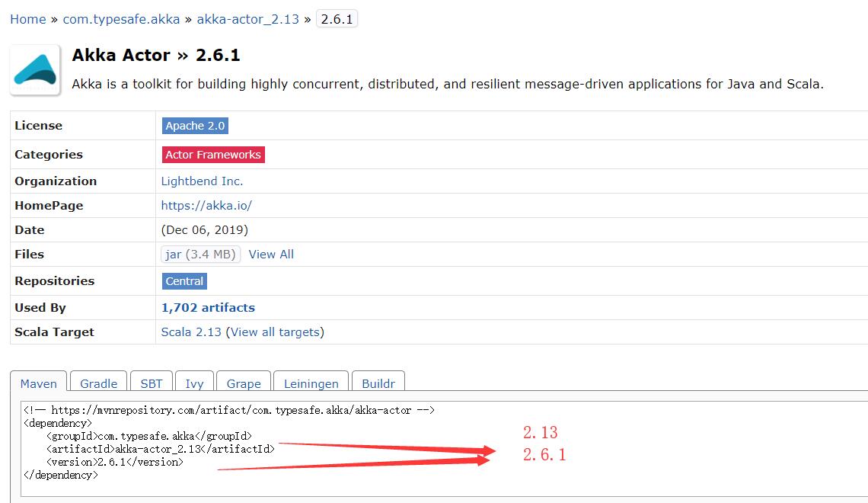Open the Scala 2.13 target link
The width and height of the screenshot is (868, 503).
click(x=191, y=332)
